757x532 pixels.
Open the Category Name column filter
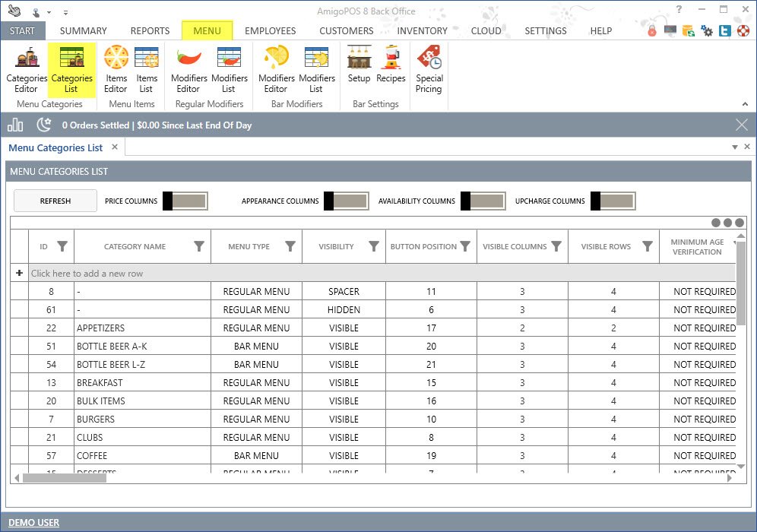[x=199, y=246]
